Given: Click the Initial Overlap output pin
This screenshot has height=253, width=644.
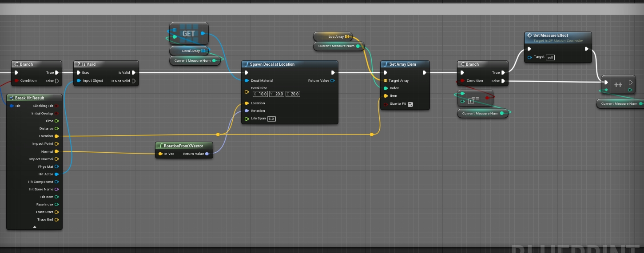Looking at the screenshot, I should tap(56, 113).
